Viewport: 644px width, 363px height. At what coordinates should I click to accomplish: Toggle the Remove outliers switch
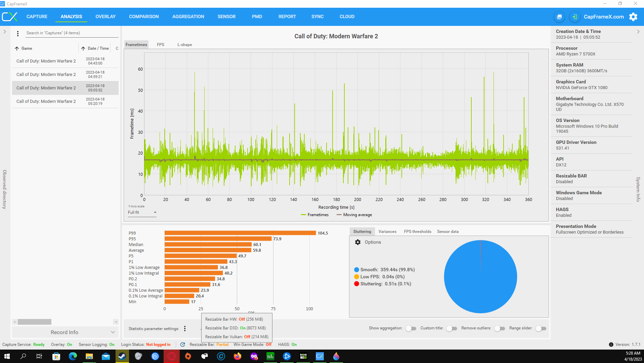tap(500, 329)
